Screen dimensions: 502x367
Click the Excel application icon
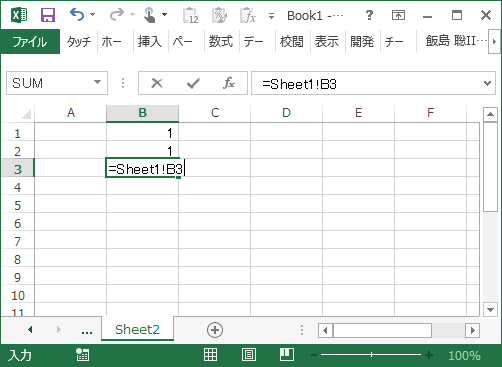pos(19,15)
